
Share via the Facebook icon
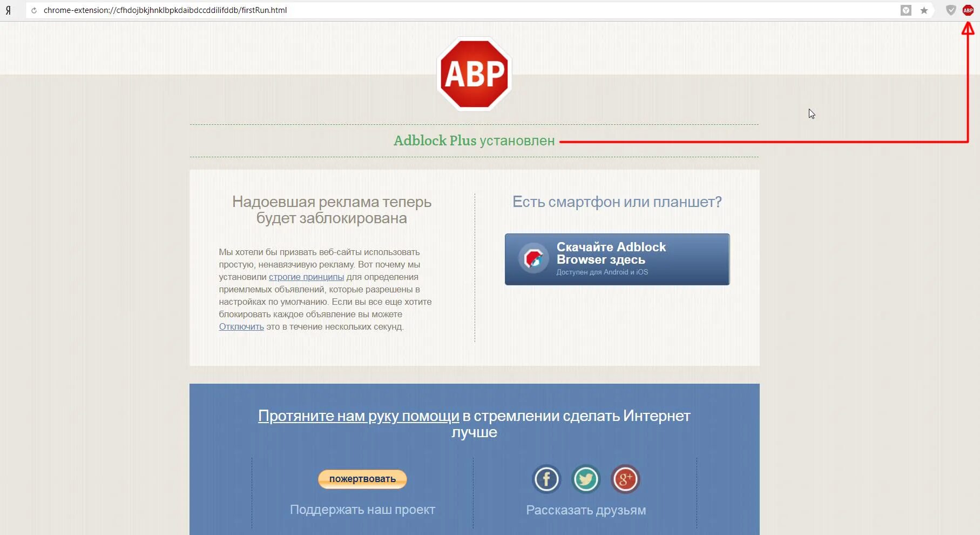coord(546,479)
